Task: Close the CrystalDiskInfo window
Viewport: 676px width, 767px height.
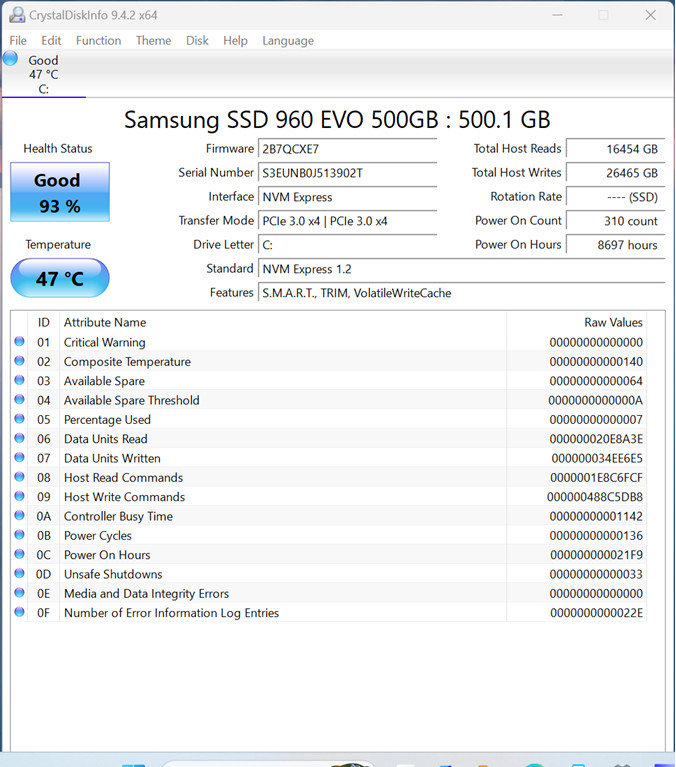Action: click(x=650, y=15)
